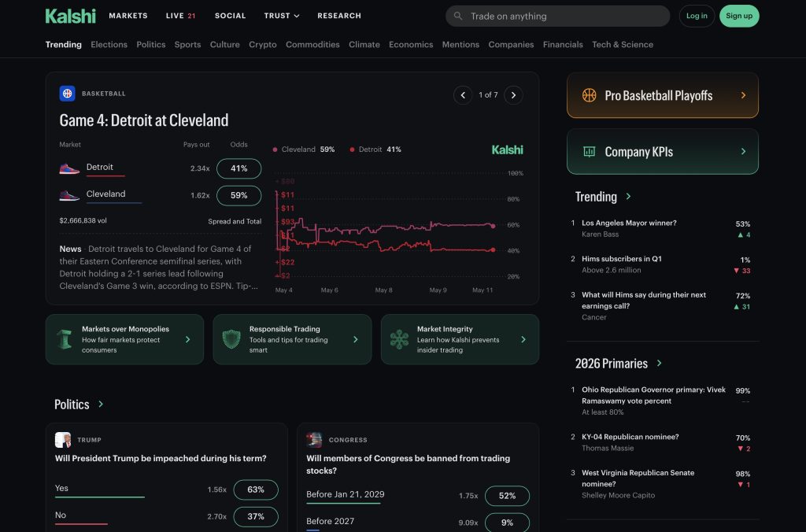The height and width of the screenshot is (532, 806).
Task: Open Game 4: Detroit at Cleveland title
Action: (144, 120)
